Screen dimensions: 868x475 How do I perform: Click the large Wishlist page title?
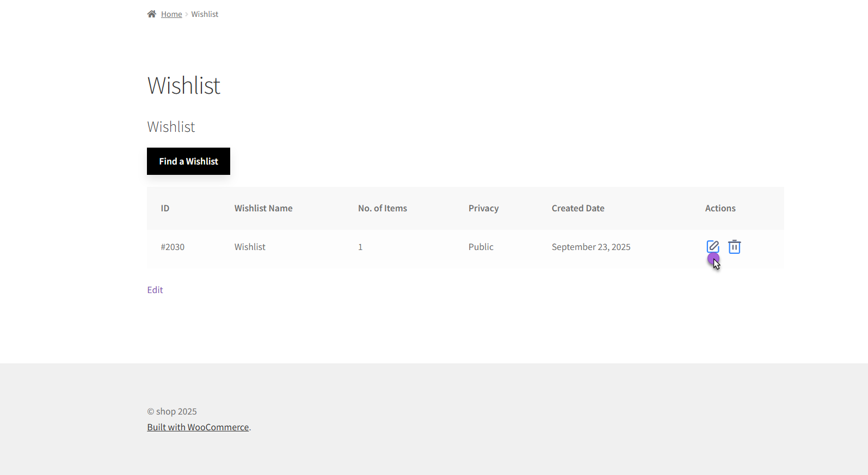point(184,86)
